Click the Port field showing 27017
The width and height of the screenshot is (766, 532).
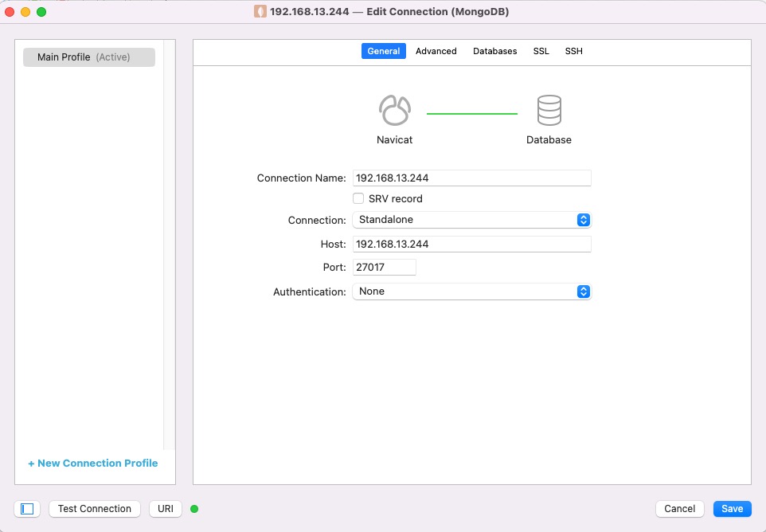(384, 268)
